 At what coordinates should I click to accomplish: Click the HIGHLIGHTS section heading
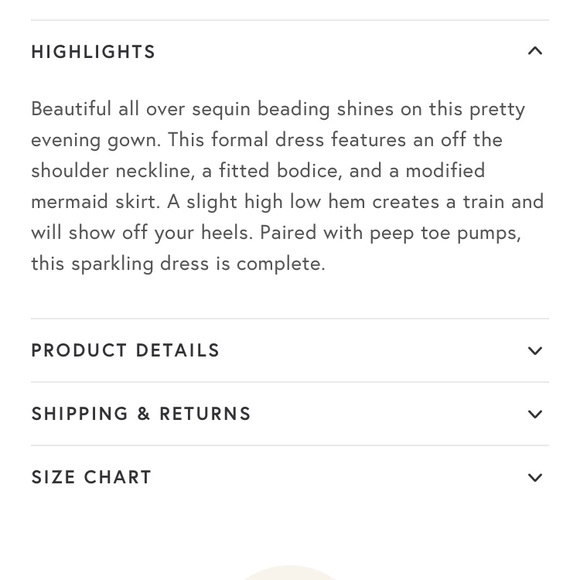[x=93, y=52]
